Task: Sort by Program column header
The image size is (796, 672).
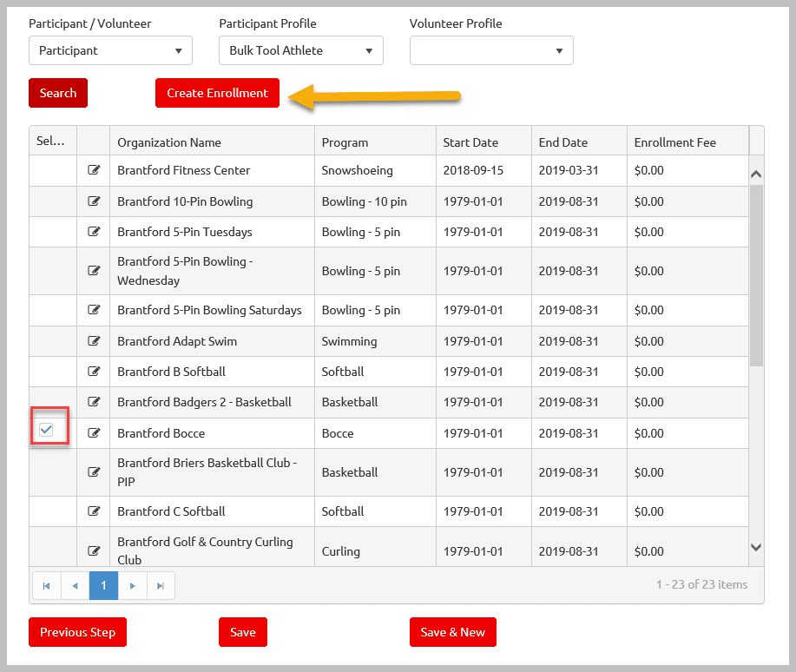Action: pos(375,141)
